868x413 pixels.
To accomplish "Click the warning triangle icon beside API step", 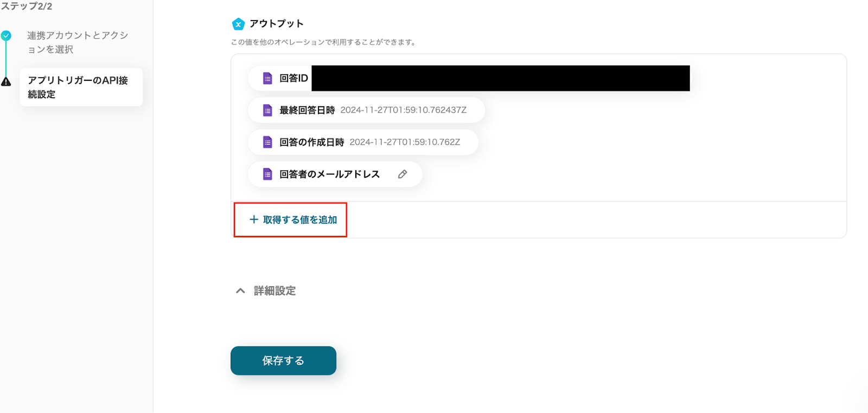I will coord(6,82).
